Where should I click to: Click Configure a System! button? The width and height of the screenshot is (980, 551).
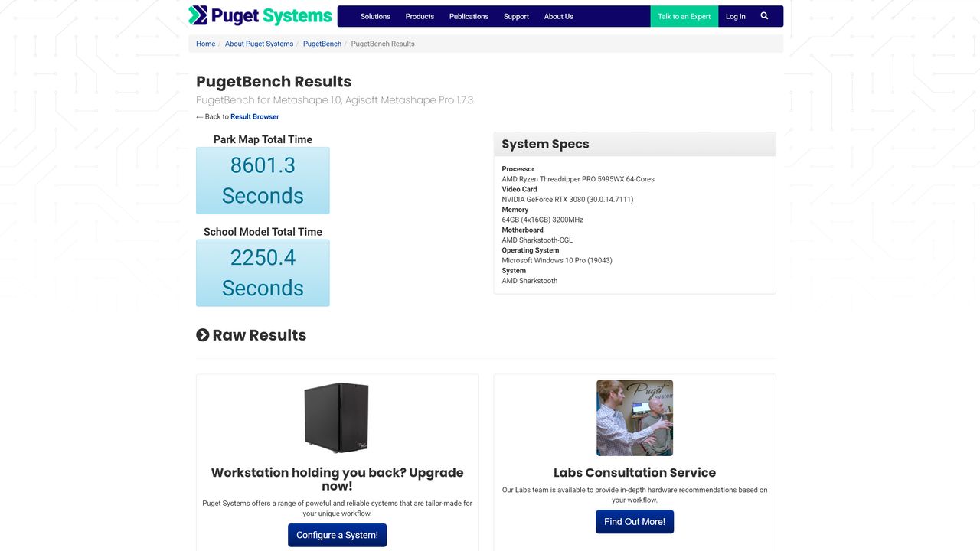[x=337, y=535]
